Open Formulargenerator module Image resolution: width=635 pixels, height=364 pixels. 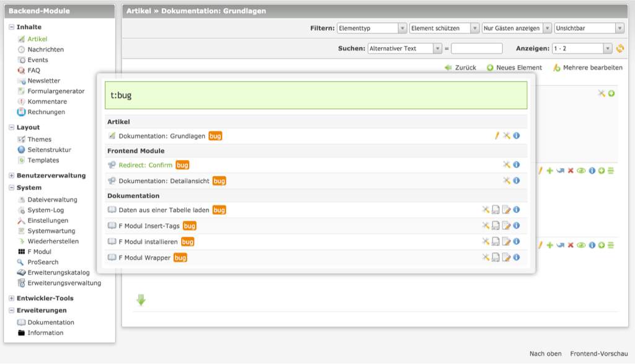click(56, 91)
